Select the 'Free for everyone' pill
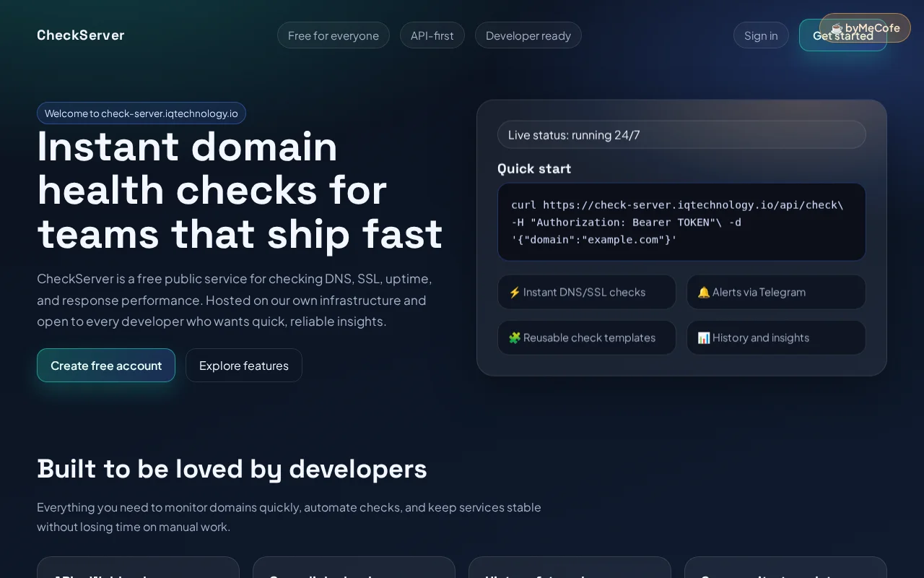The image size is (924, 578). 334,35
